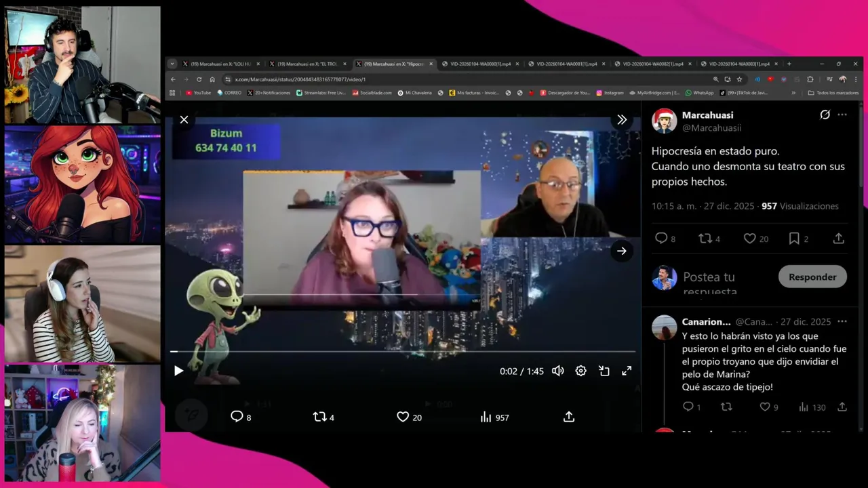
Task: View Canarion comment analytics showing 130
Action: pos(812,407)
